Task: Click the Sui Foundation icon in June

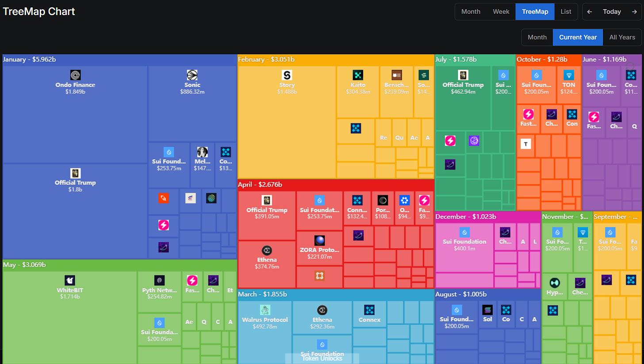Action: coord(602,75)
